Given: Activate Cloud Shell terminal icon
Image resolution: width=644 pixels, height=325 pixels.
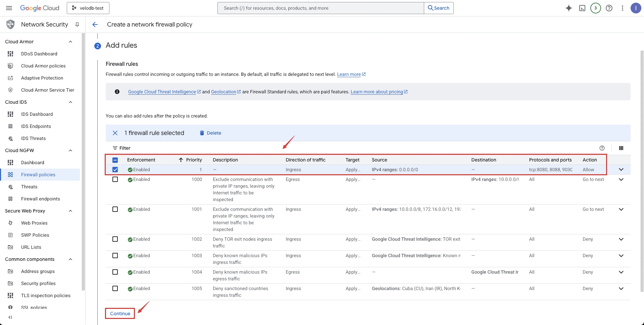Looking at the screenshot, I should 582,8.
